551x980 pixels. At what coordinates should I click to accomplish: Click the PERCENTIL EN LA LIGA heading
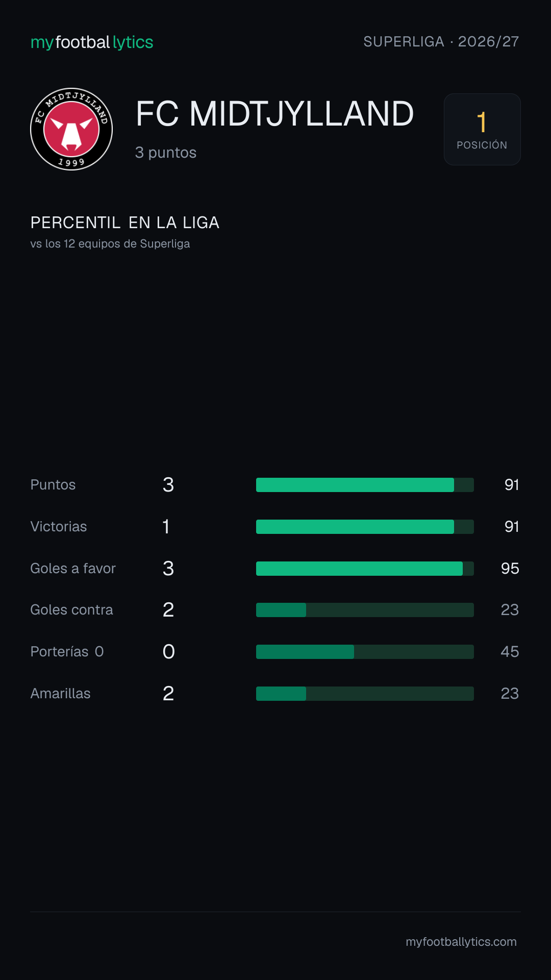(x=125, y=223)
